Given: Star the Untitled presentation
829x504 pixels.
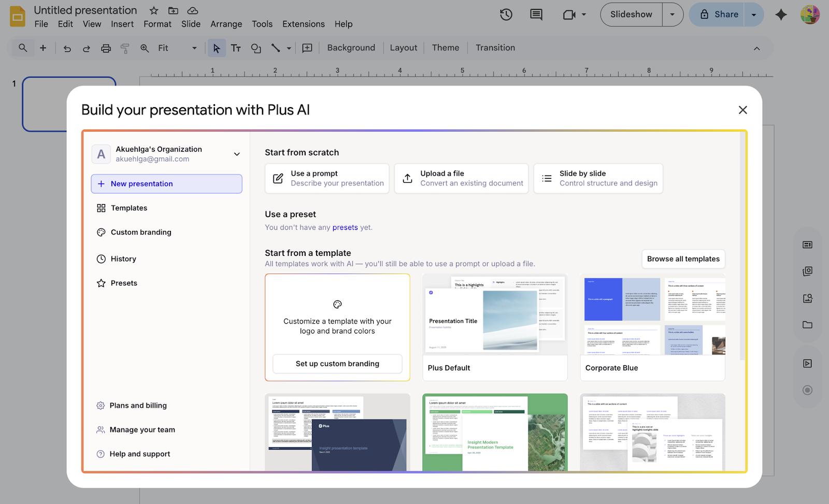Looking at the screenshot, I should (154, 10).
